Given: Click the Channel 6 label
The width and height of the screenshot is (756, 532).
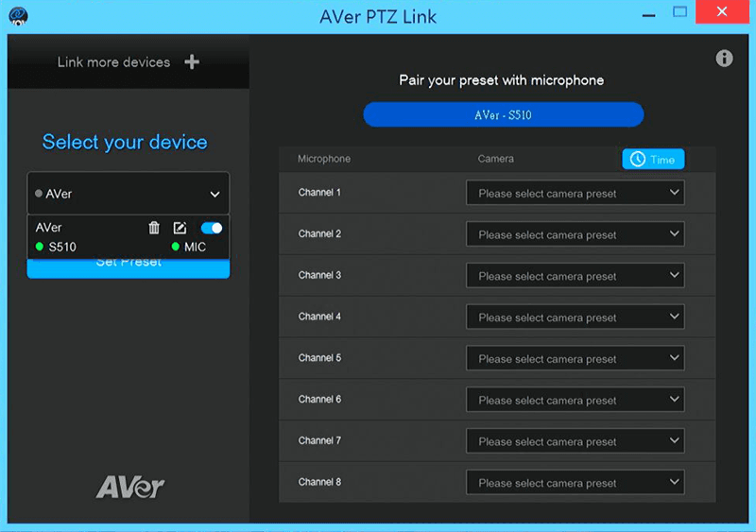Looking at the screenshot, I should pos(319,400).
